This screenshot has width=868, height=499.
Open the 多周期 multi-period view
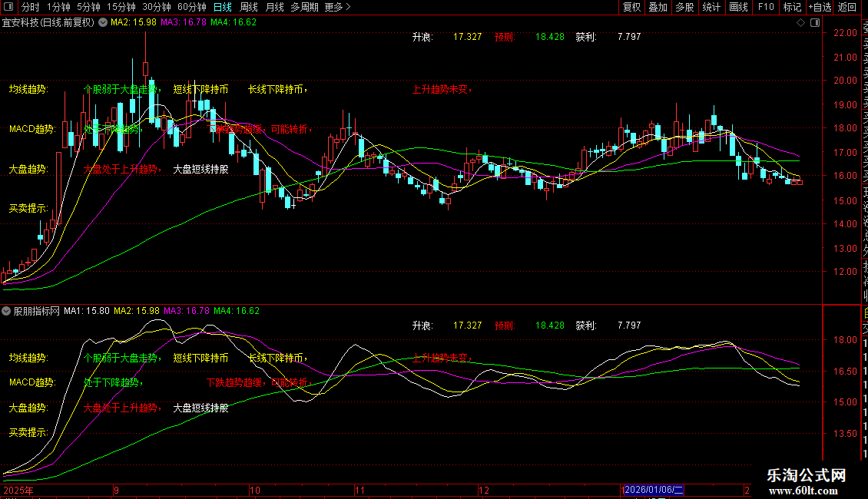(x=304, y=7)
